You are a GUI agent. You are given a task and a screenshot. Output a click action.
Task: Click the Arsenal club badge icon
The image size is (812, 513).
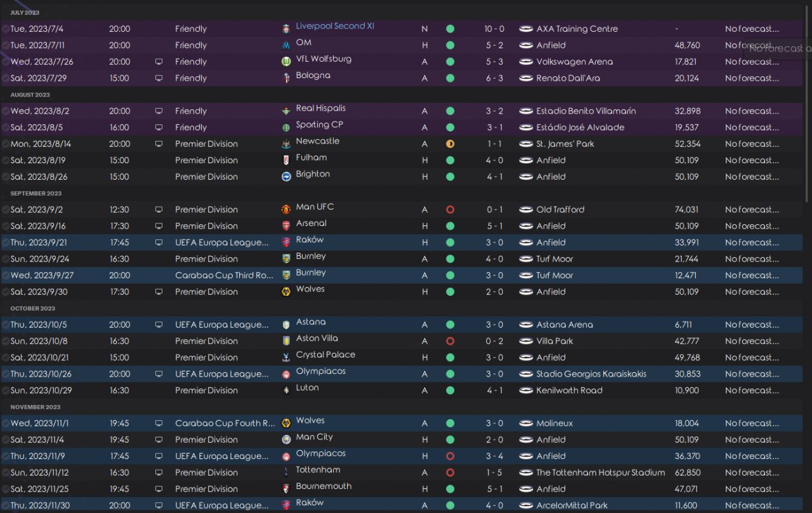point(286,226)
